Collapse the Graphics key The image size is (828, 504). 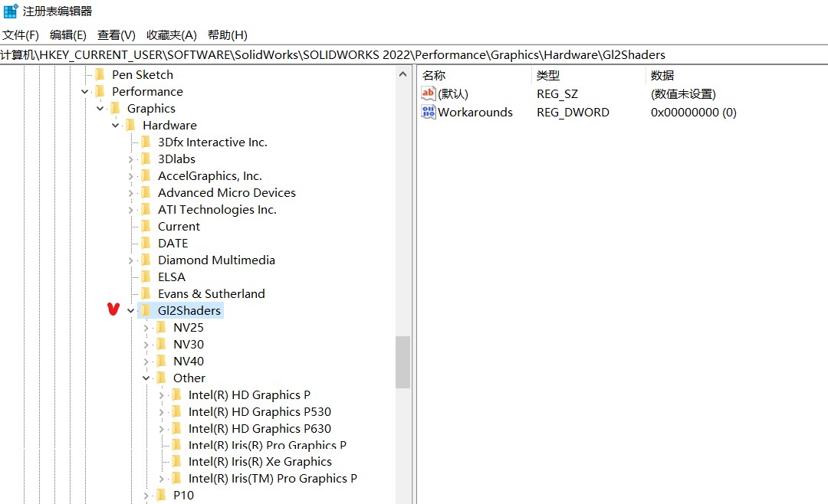[100, 109]
